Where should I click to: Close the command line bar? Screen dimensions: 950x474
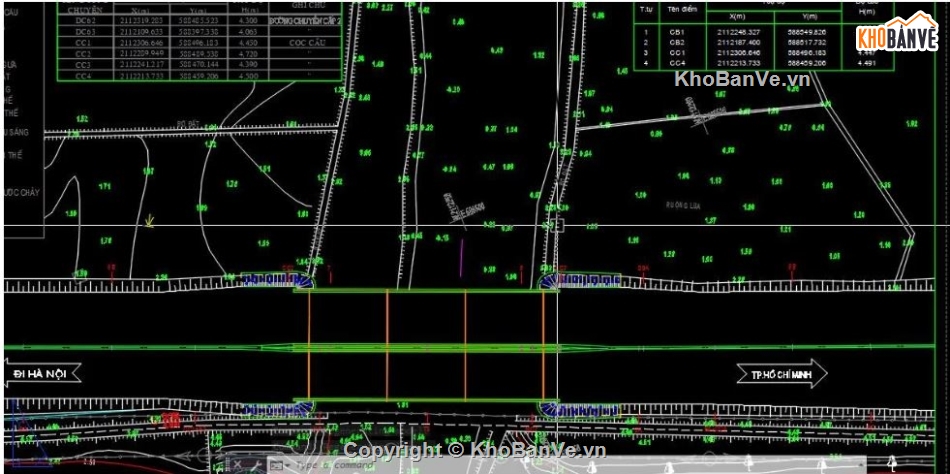click(x=238, y=465)
